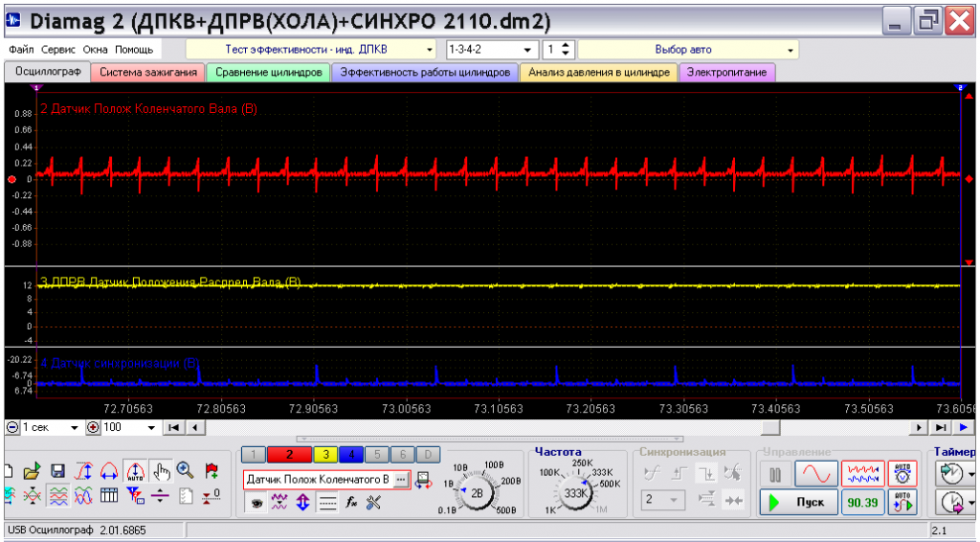This screenshot has height=542, width=980.
Task: Switch to Сравнение цилиндров tab
Action: click(x=269, y=73)
